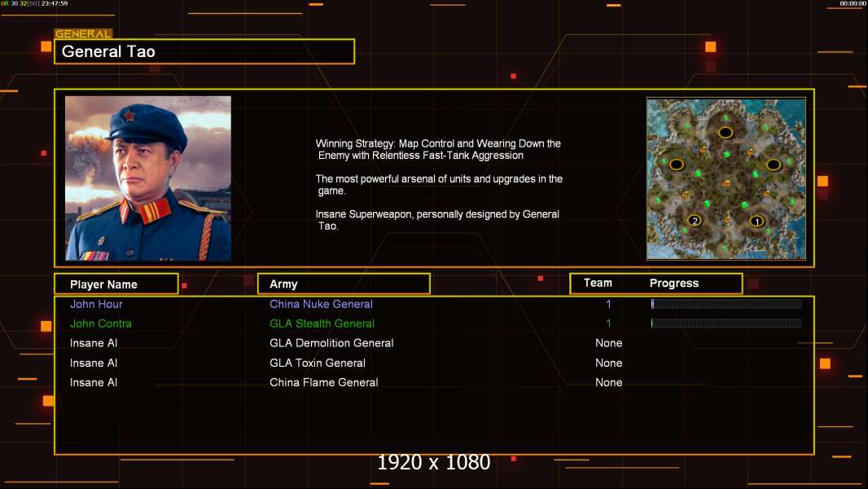Image resolution: width=868 pixels, height=489 pixels.
Task: Click GLA Toxin General army entry
Action: 318,363
